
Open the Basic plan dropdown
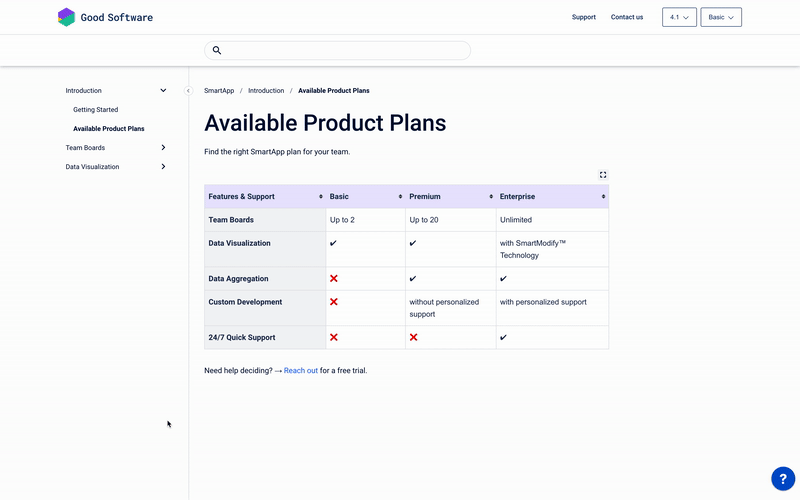pos(721,17)
